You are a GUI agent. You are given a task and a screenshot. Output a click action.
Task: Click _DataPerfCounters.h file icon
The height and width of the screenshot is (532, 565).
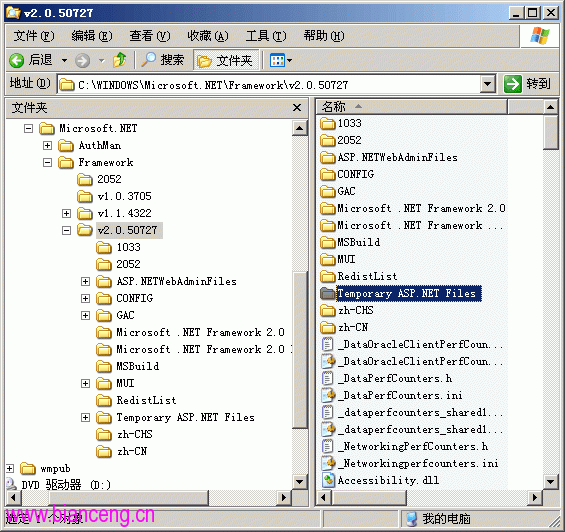tap(328, 378)
